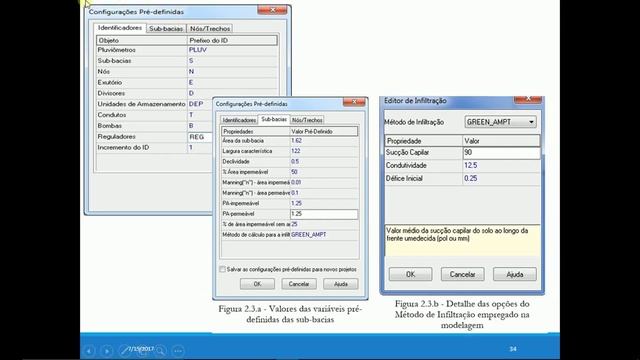Open Nós/Trechos tab in the Pluviômetros dialog
The width and height of the screenshot is (640, 360).
[x=210, y=29]
